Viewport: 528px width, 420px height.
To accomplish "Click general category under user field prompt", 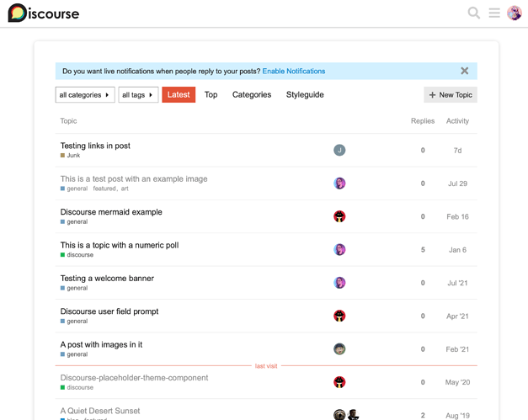I will (x=74, y=322).
